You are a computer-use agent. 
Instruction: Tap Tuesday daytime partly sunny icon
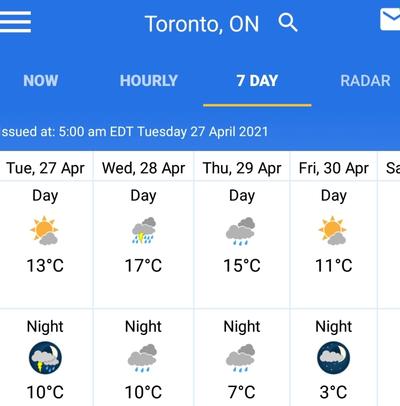pos(45,230)
